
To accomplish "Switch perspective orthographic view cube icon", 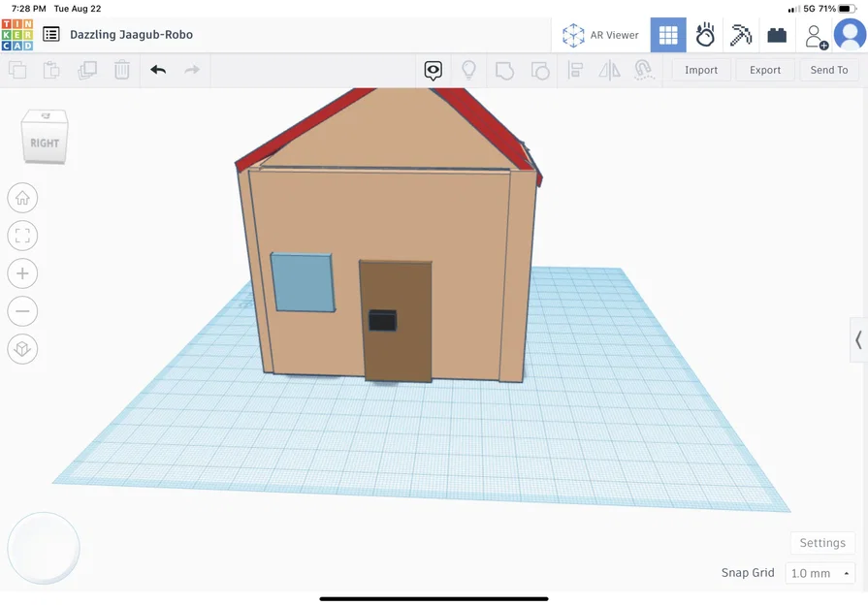I will click(x=22, y=349).
